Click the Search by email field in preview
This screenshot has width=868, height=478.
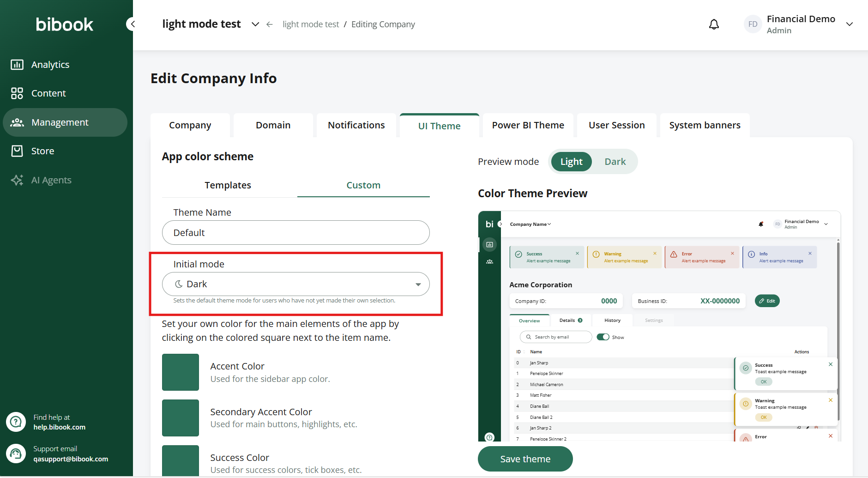point(556,337)
